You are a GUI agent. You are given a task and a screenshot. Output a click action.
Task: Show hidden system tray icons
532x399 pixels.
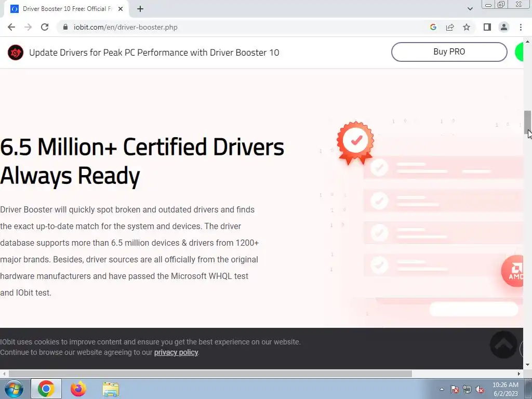point(442,389)
